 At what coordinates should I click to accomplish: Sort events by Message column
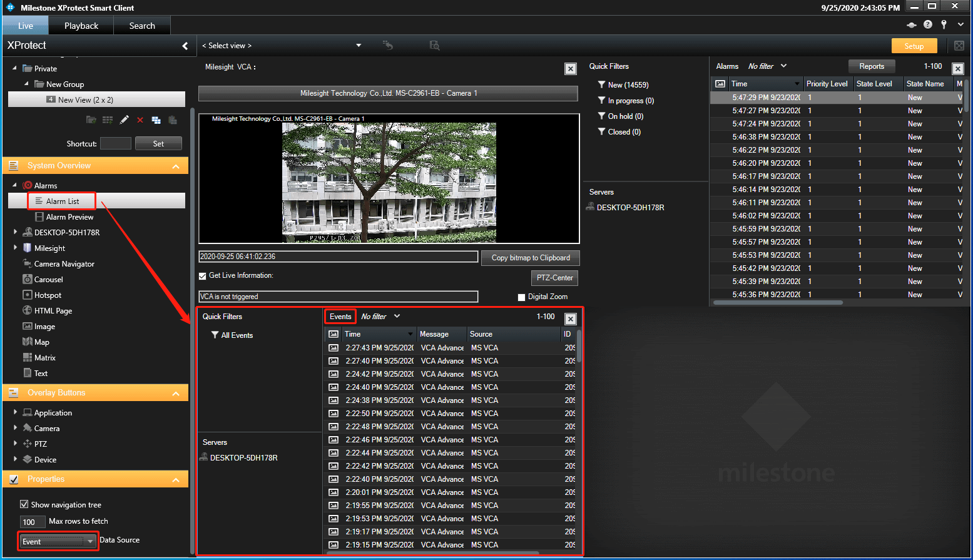point(442,334)
